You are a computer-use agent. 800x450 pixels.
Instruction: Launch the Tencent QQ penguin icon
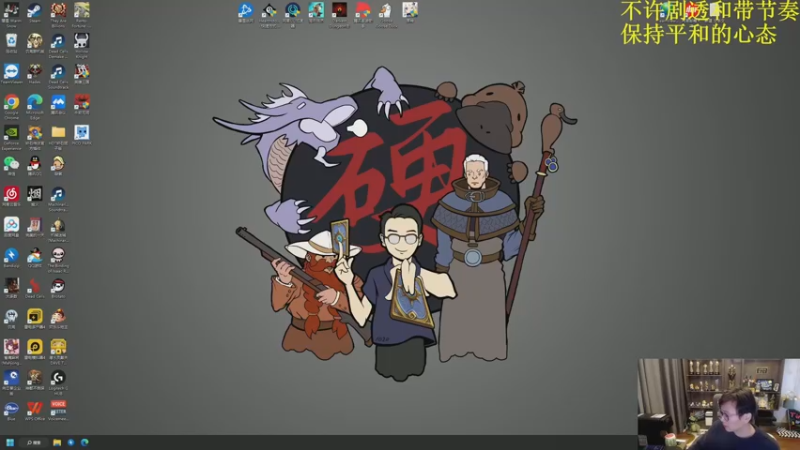pyautogui.click(x=35, y=163)
